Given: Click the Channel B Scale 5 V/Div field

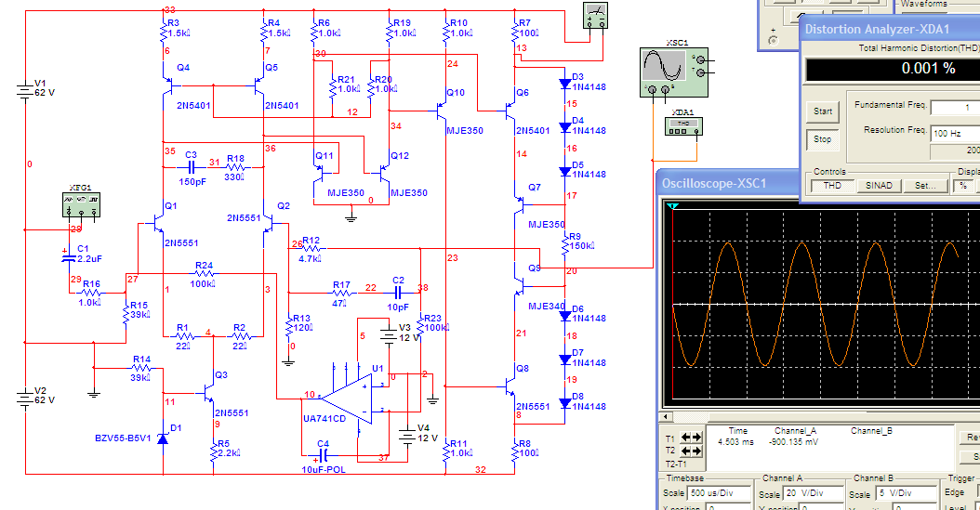Looking at the screenshot, I should 905,493.
